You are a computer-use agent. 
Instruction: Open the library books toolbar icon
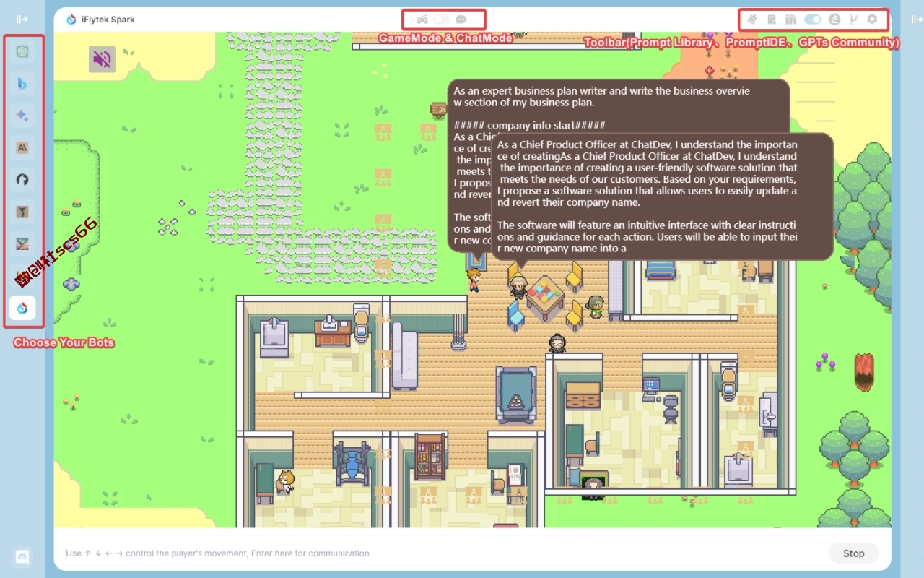point(791,20)
